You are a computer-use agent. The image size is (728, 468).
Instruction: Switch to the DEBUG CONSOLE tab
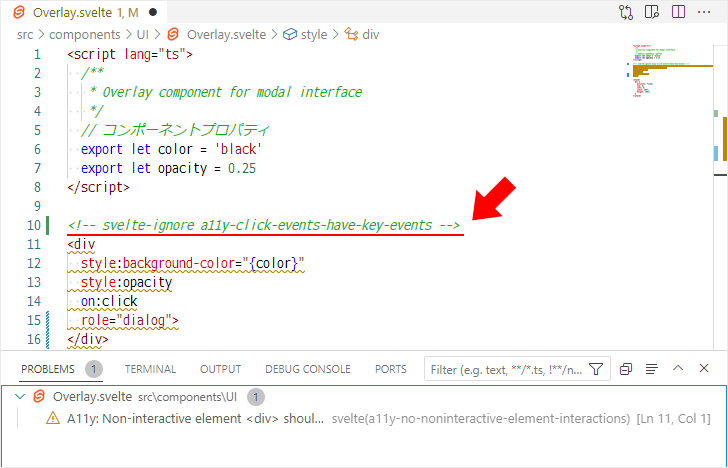(x=307, y=370)
